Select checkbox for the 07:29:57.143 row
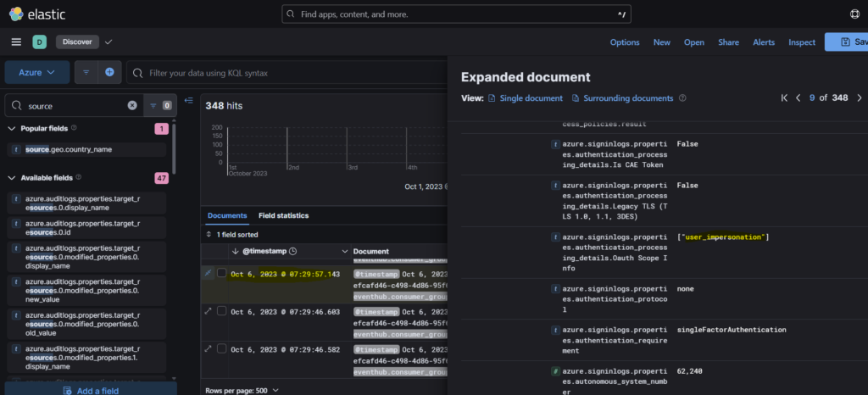The width and height of the screenshot is (868, 395). click(x=222, y=274)
